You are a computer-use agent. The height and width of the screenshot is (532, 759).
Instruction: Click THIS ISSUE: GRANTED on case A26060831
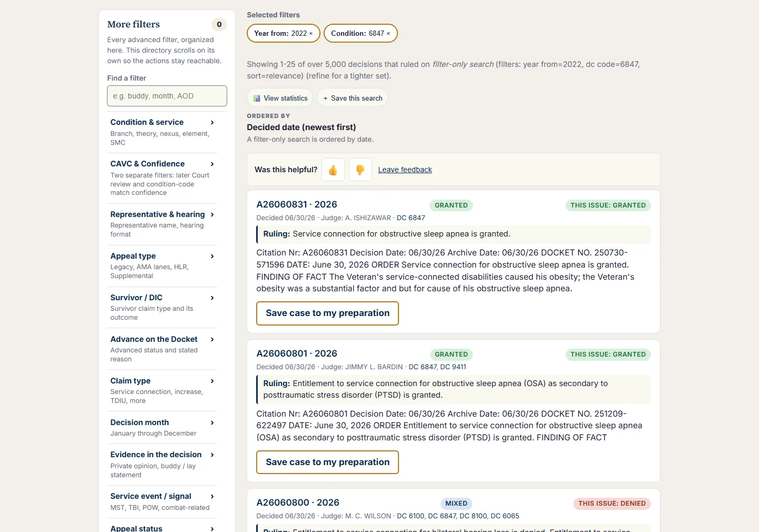(x=608, y=205)
